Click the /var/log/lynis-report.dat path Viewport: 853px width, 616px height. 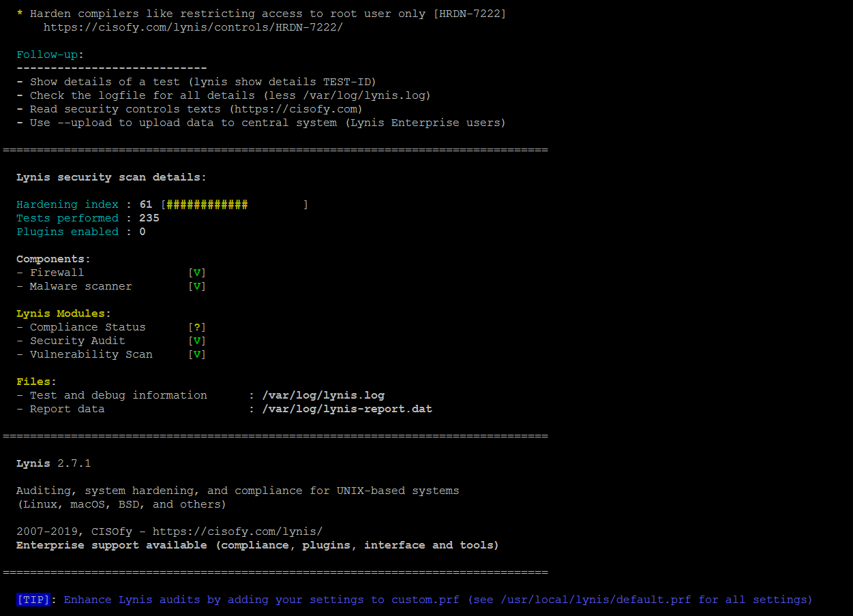point(347,409)
